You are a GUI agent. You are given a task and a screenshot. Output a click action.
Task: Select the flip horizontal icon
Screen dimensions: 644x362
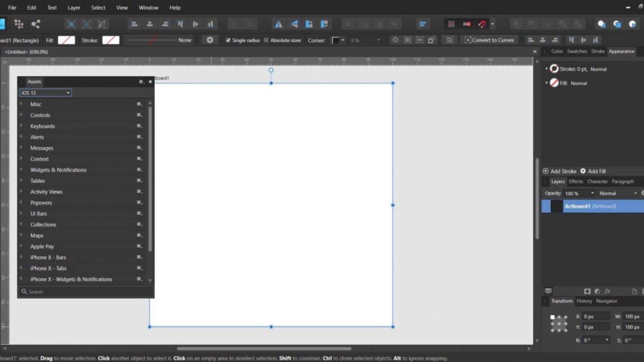[x=279, y=24]
